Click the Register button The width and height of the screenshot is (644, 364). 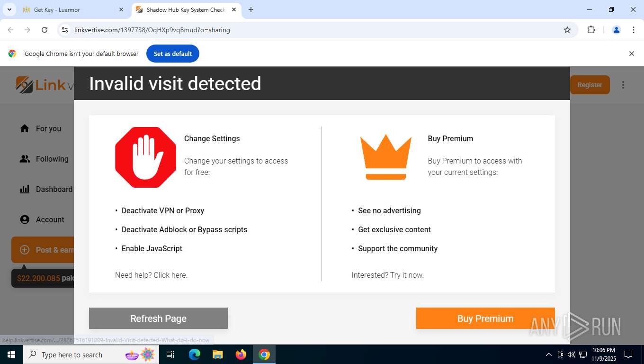click(x=590, y=85)
